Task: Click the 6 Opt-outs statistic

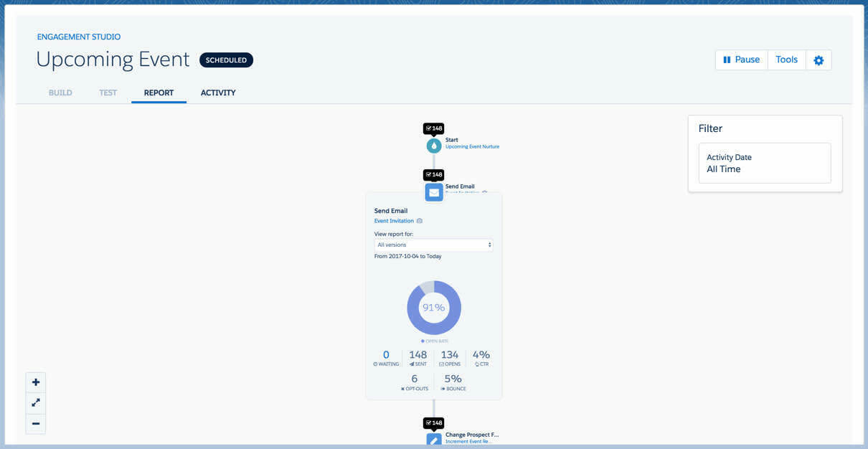Action: [414, 382]
